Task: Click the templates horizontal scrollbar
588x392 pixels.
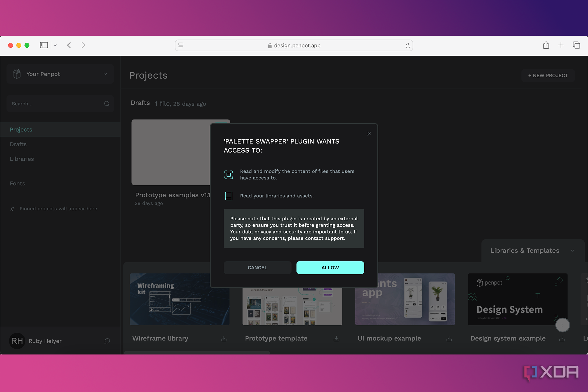Action: click(197, 353)
